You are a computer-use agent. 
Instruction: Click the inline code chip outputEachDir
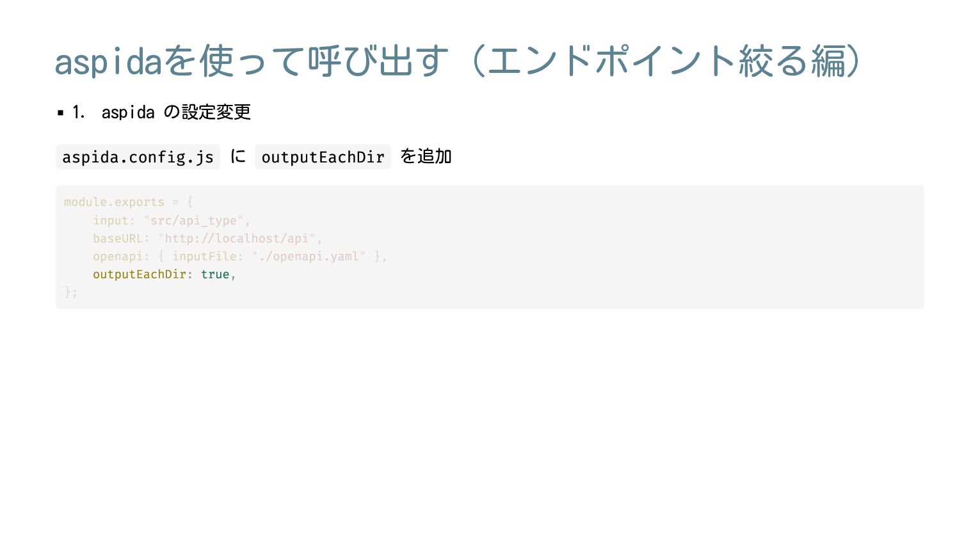coord(323,157)
